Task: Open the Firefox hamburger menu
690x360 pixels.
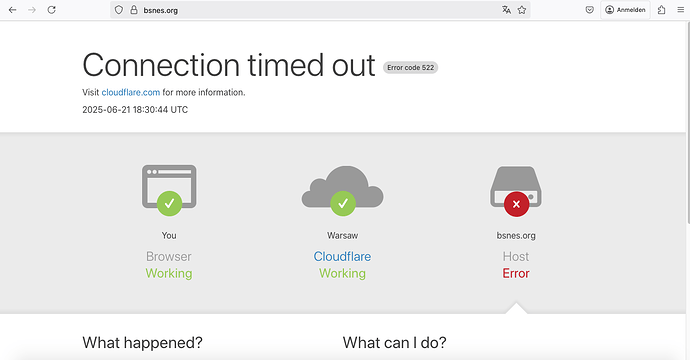Action: pyautogui.click(x=680, y=10)
